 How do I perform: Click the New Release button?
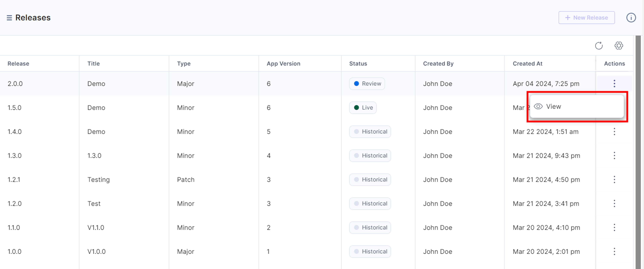point(586,17)
